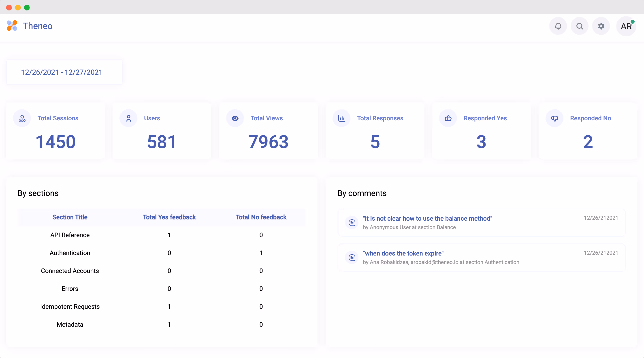Click the Total Yes feedback column header
The width and height of the screenshot is (644, 358).
coord(169,217)
